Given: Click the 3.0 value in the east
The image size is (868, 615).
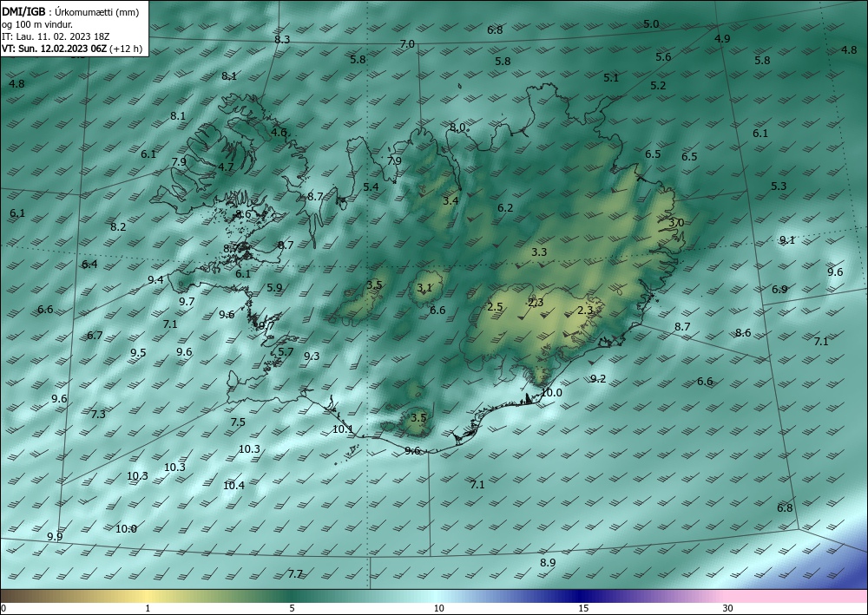Looking at the screenshot, I should pyautogui.click(x=676, y=222).
